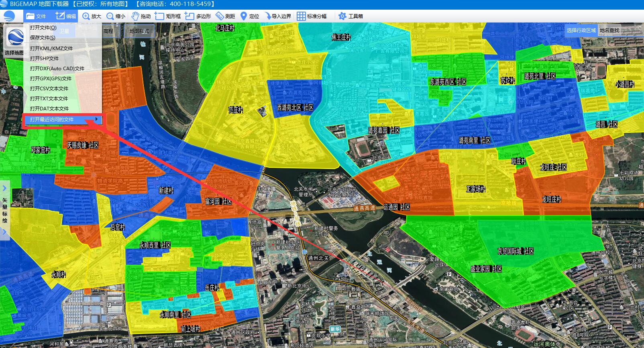The height and width of the screenshot is (348, 644).
Task: Click the 龙旺庄 社区 map label
Action: pyautogui.click(x=553, y=167)
